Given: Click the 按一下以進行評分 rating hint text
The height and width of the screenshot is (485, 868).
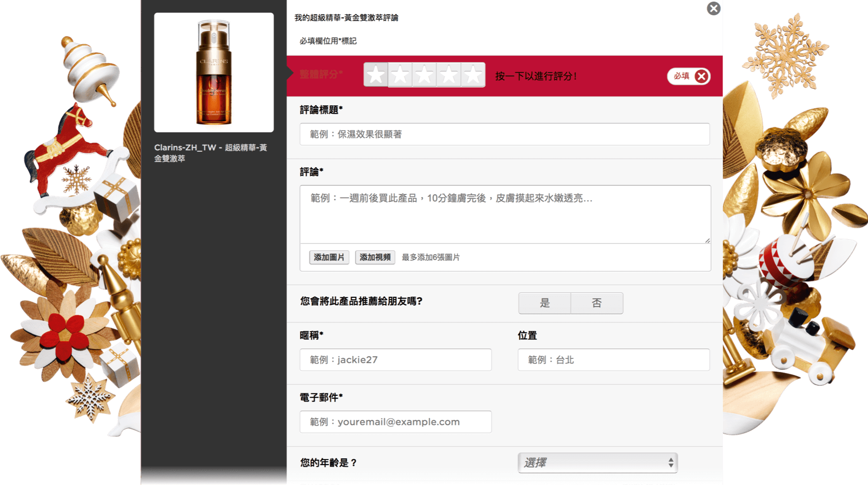Looking at the screenshot, I should pos(536,76).
